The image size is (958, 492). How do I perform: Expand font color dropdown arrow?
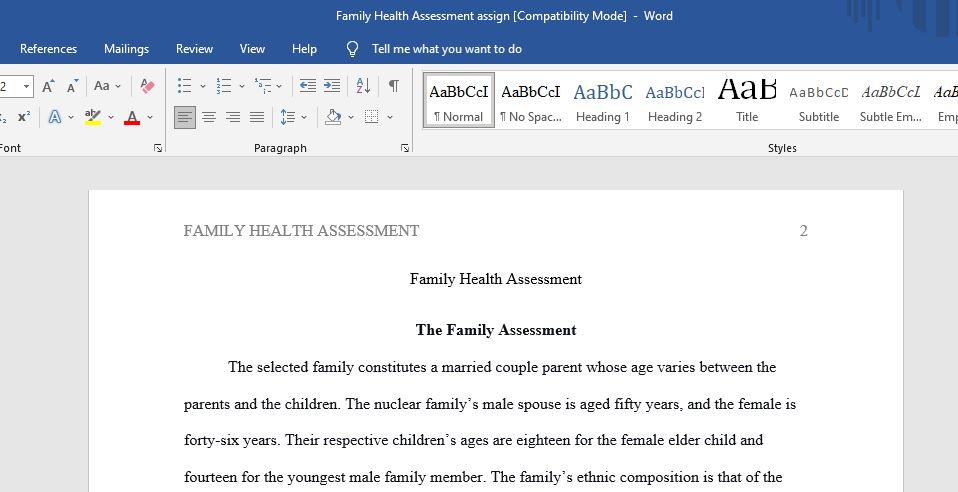tap(150, 117)
